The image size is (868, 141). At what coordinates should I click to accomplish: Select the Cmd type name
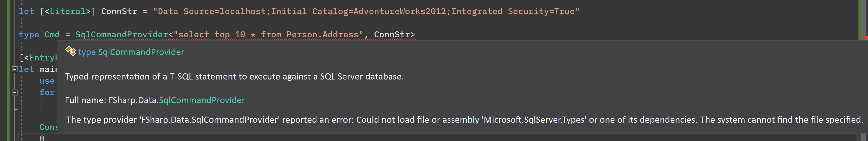coord(52,35)
